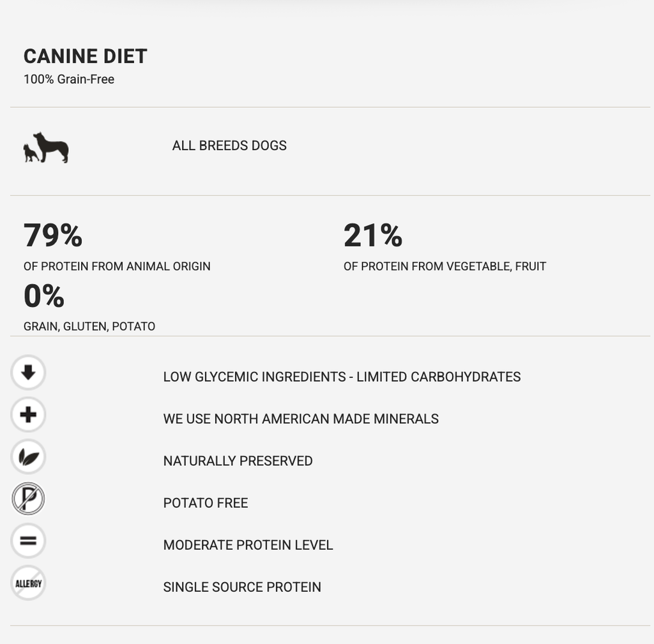654x644 pixels.
Task: Click the 79% figure
Action: click(x=53, y=235)
